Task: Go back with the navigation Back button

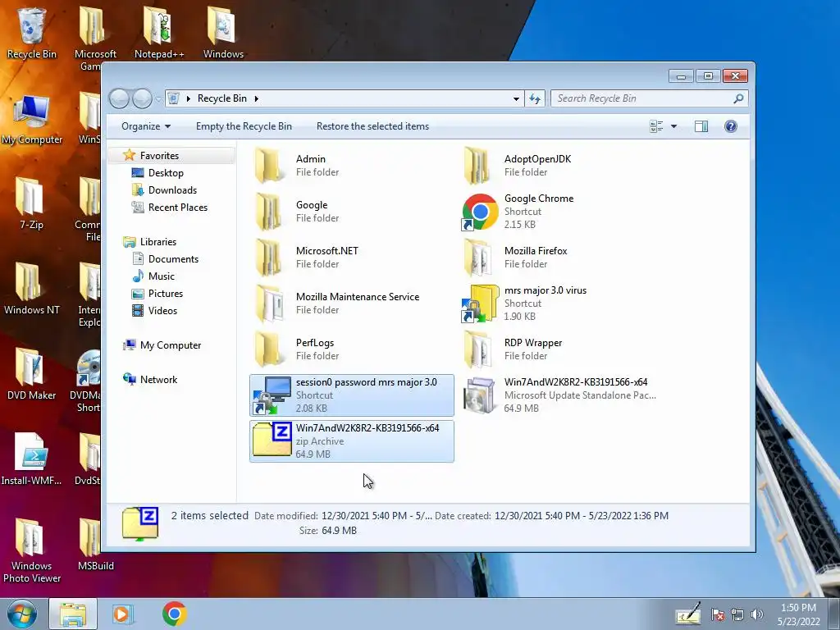Action: coord(119,98)
